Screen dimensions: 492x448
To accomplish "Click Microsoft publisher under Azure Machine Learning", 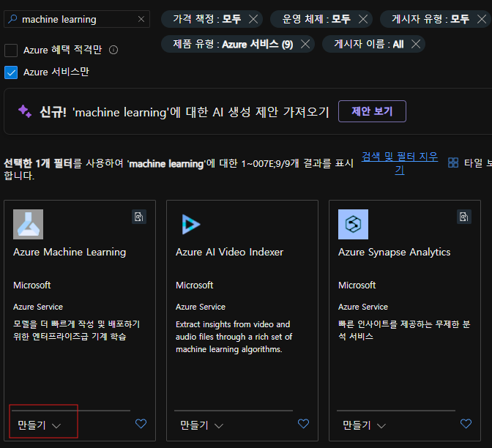I will tap(32, 285).
